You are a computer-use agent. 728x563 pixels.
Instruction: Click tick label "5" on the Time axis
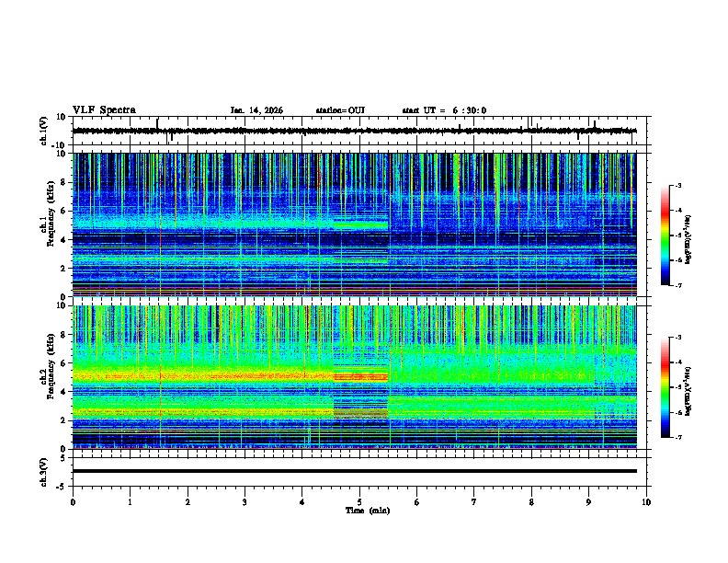pyautogui.click(x=359, y=502)
